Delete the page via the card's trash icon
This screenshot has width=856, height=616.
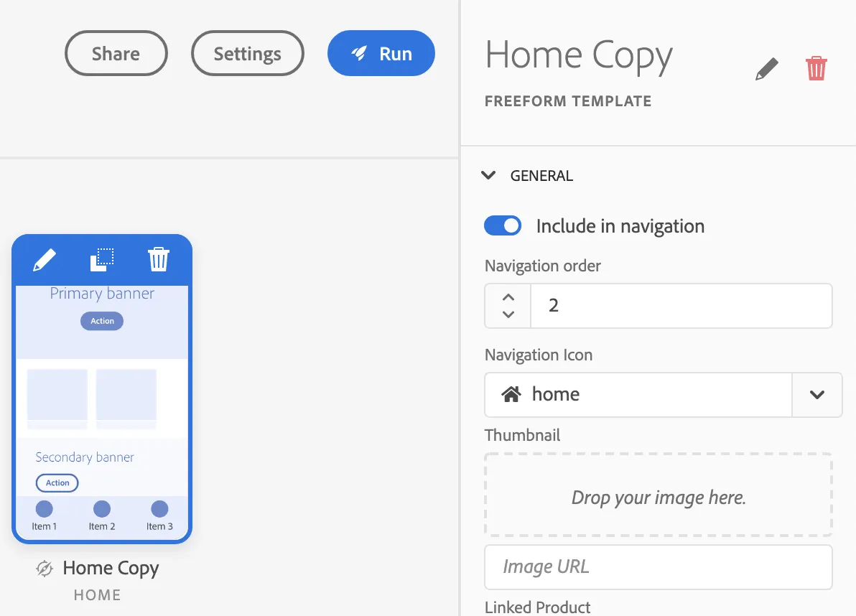[159, 260]
